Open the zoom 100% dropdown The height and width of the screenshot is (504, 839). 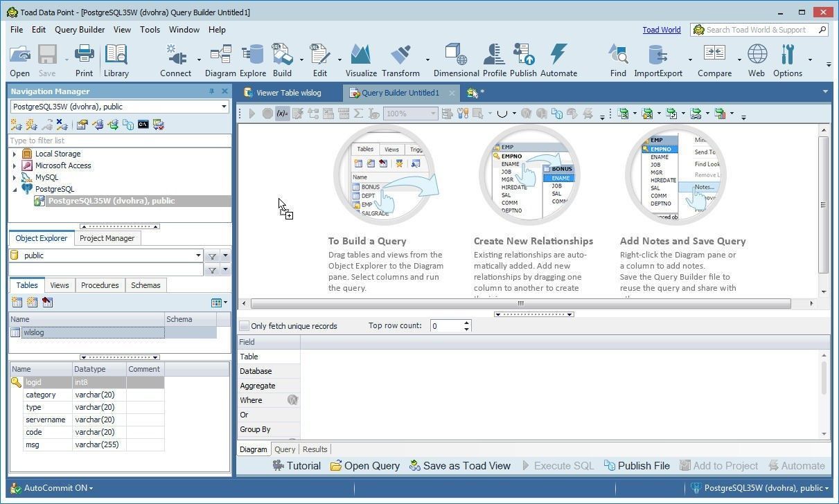pyautogui.click(x=433, y=114)
